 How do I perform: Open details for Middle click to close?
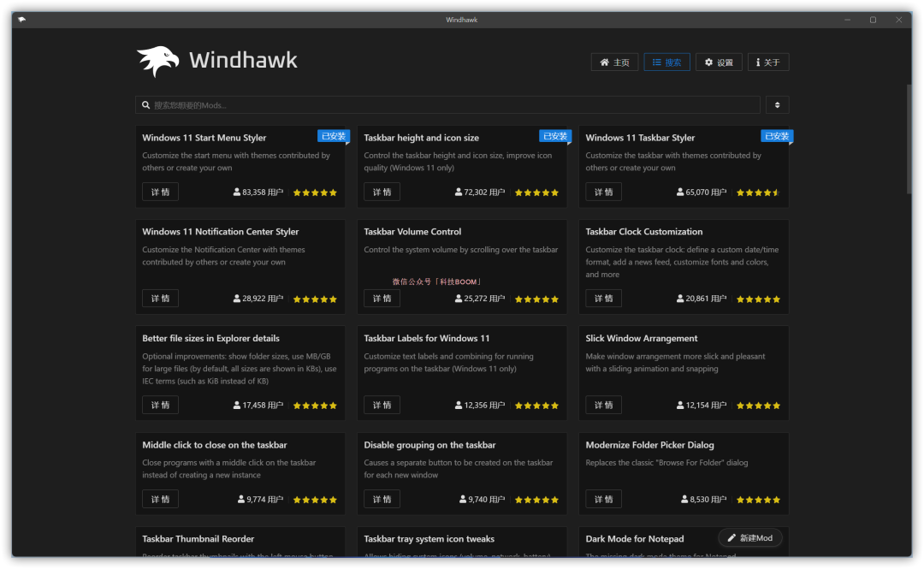point(160,500)
